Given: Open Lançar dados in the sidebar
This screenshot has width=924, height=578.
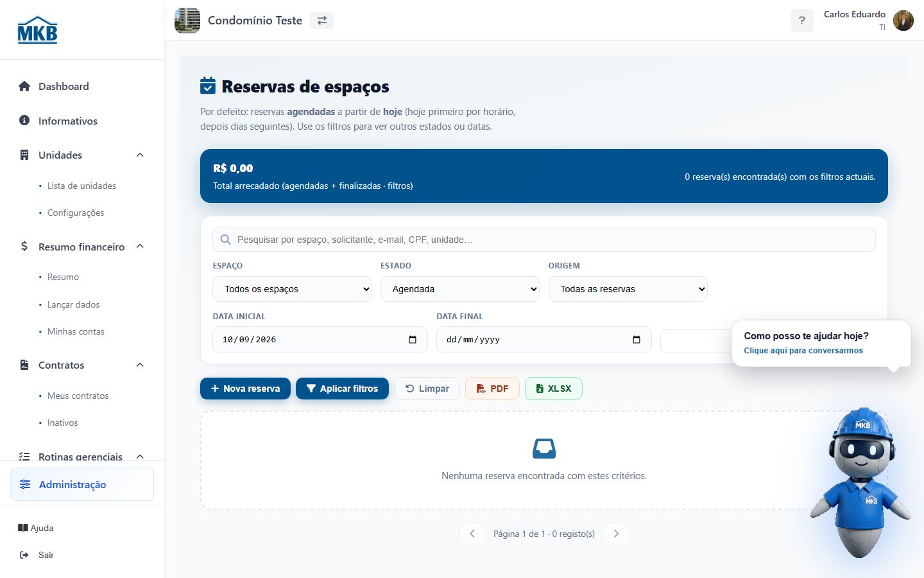Looking at the screenshot, I should coord(73,304).
